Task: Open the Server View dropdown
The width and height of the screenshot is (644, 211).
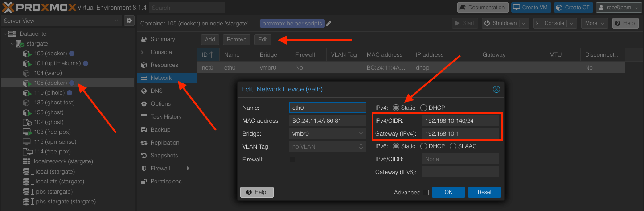Action: pos(61,21)
